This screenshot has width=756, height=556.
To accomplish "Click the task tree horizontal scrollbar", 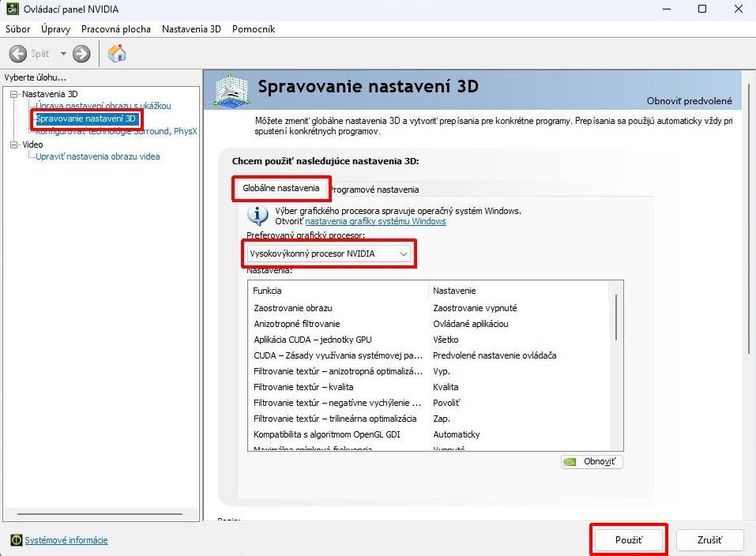I will (x=100, y=514).
